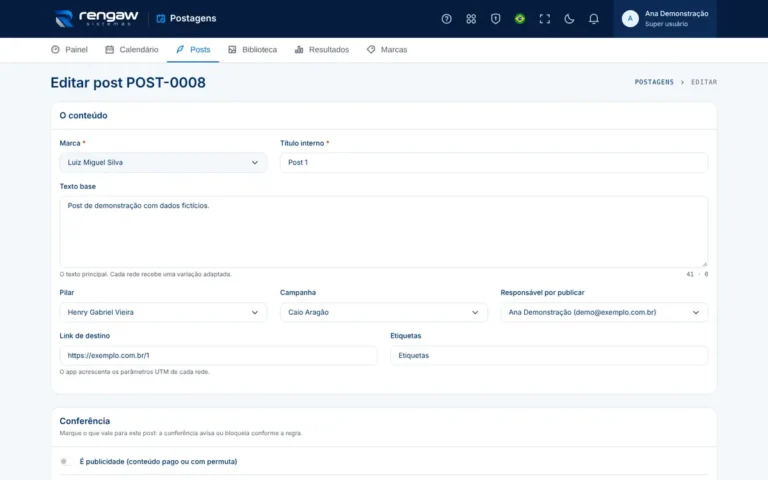Open the Resultados tab
The width and height of the screenshot is (768, 480).
pyautogui.click(x=322, y=49)
